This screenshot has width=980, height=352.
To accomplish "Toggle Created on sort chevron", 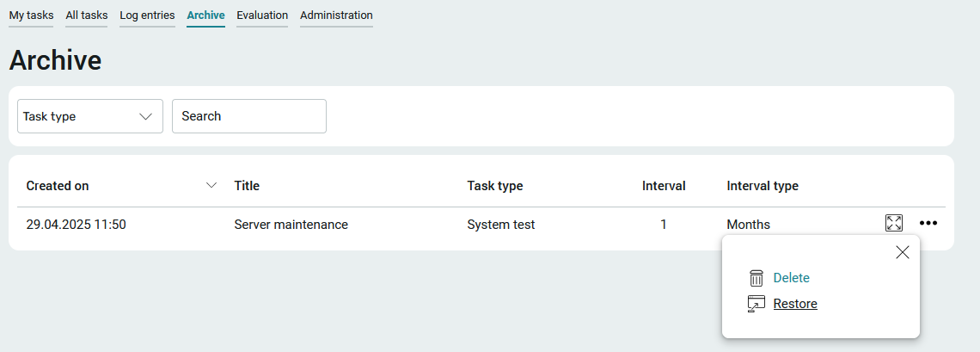I will (211, 185).
